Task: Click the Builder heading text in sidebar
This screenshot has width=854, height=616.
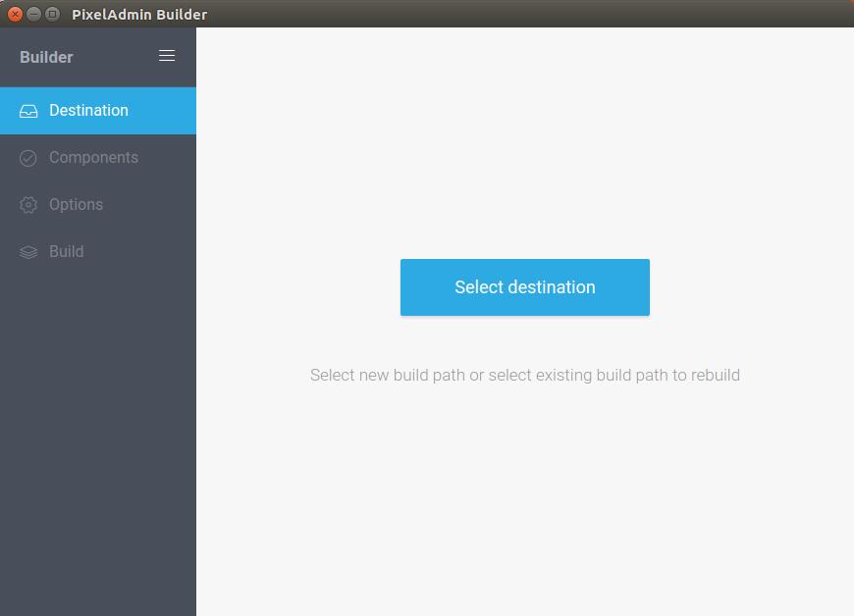Action: (46, 57)
